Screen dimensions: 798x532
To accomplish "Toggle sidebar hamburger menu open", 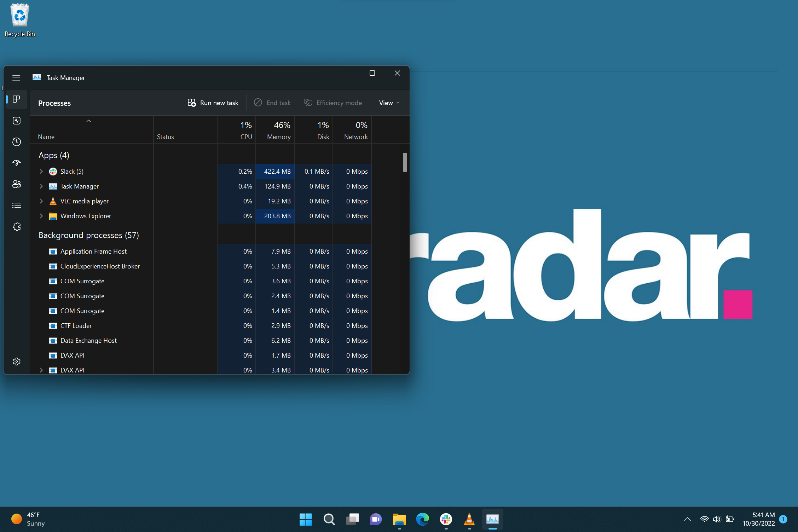I will click(16, 78).
